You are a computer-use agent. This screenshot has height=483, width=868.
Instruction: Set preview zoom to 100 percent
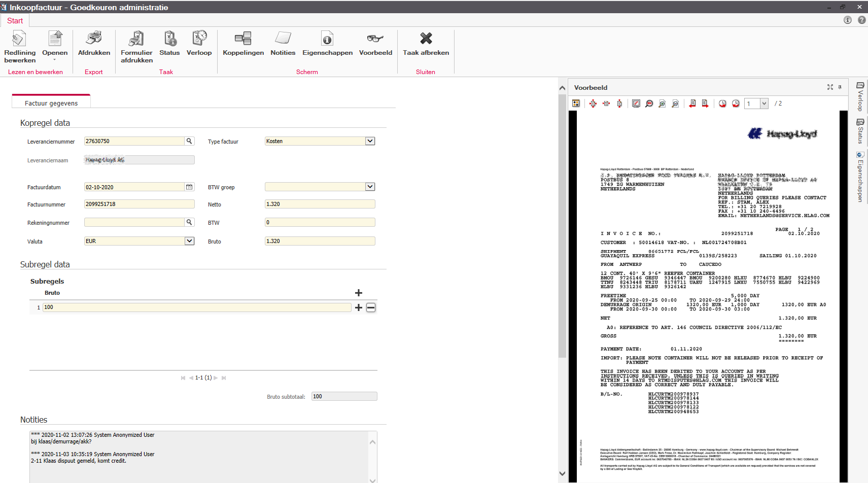(x=649, y=103)
